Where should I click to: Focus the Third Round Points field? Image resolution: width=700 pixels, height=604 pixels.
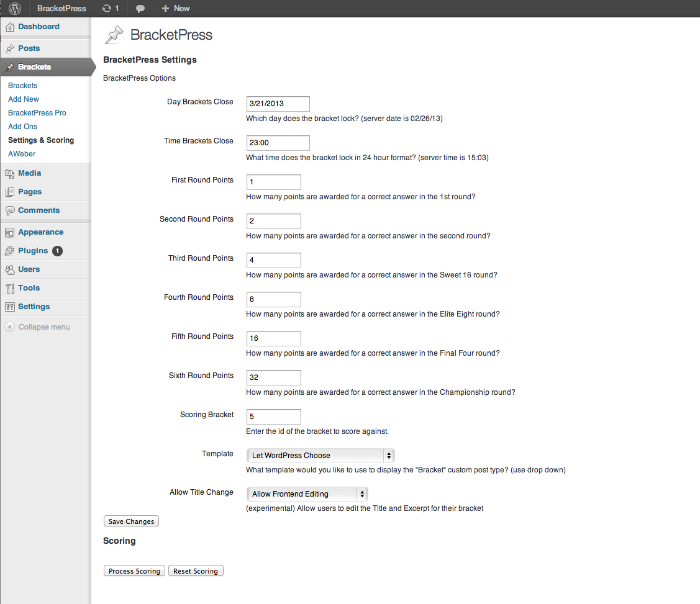(274, 260)
